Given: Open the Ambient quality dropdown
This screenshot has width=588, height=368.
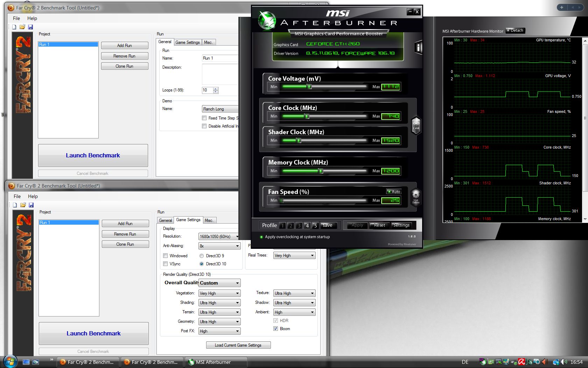Looking at the screenshot, I should pyautogui.click(x=294, y=312).
